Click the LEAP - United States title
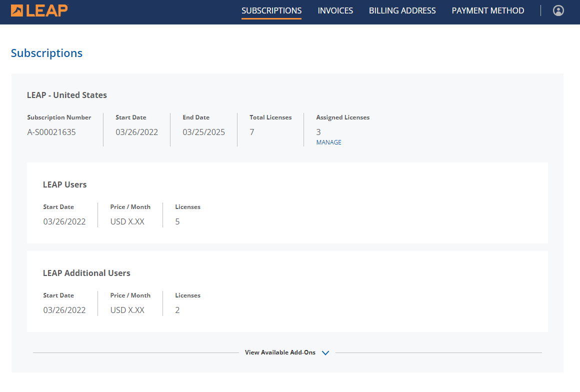 (66, 95)
